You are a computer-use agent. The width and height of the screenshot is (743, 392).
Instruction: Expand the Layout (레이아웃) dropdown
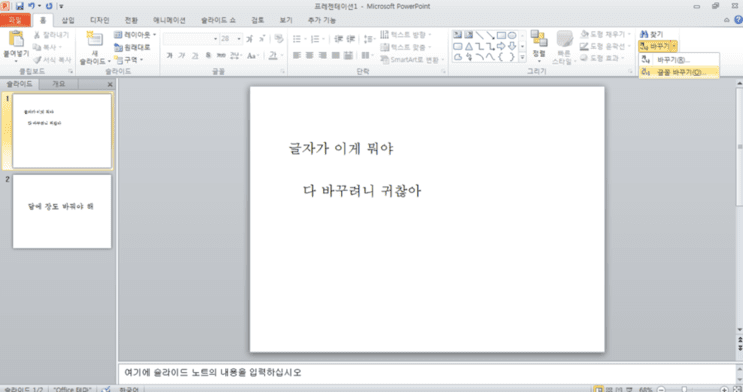point(135,35)
